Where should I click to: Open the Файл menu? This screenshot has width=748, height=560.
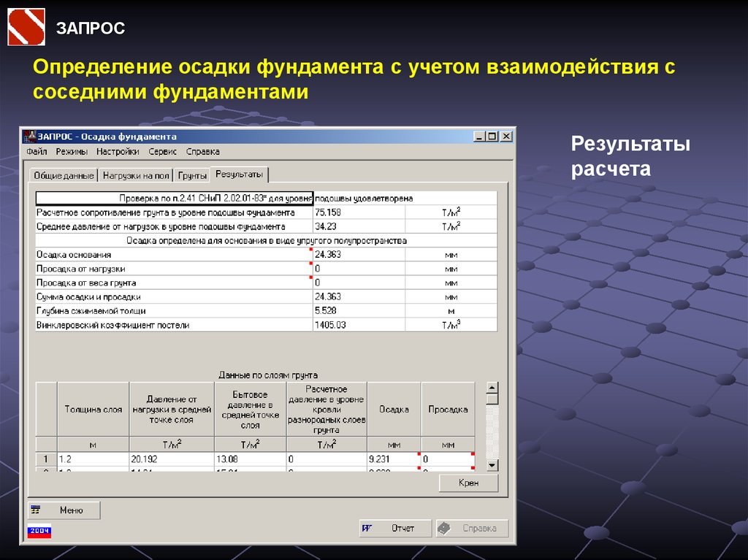37,152
